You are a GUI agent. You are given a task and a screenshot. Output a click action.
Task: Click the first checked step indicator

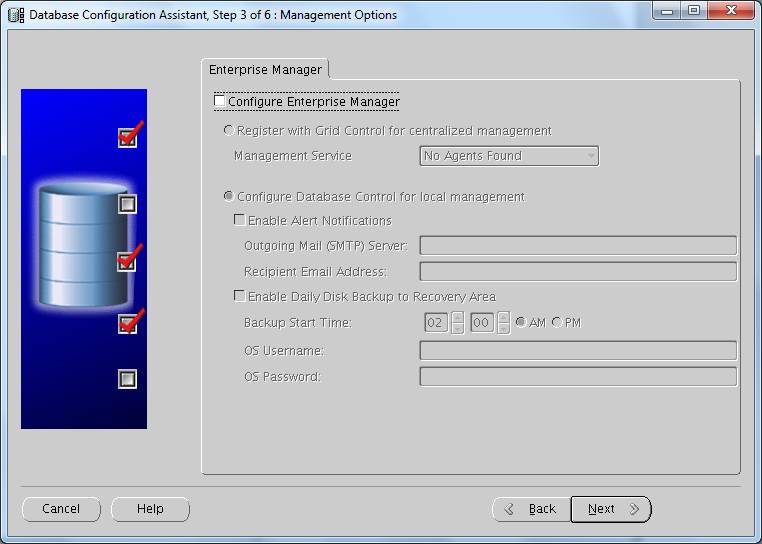pyautogui.click(x=127, y=138)
